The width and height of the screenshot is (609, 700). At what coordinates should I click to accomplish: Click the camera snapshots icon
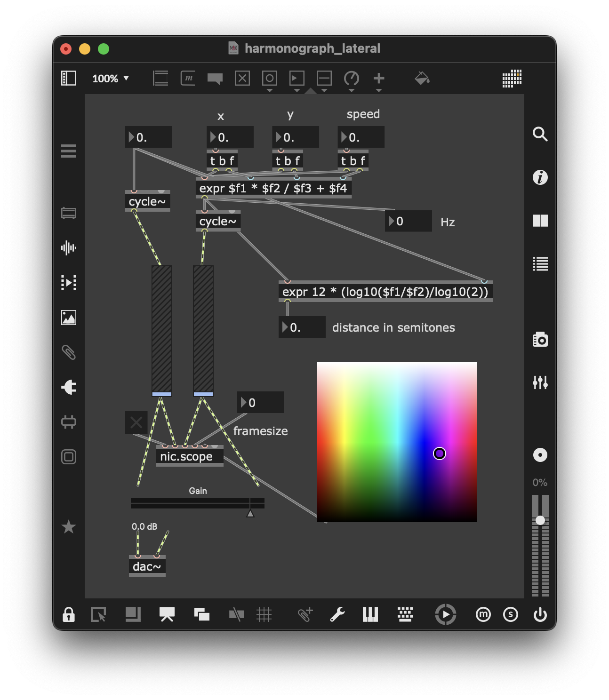(540, 339)
